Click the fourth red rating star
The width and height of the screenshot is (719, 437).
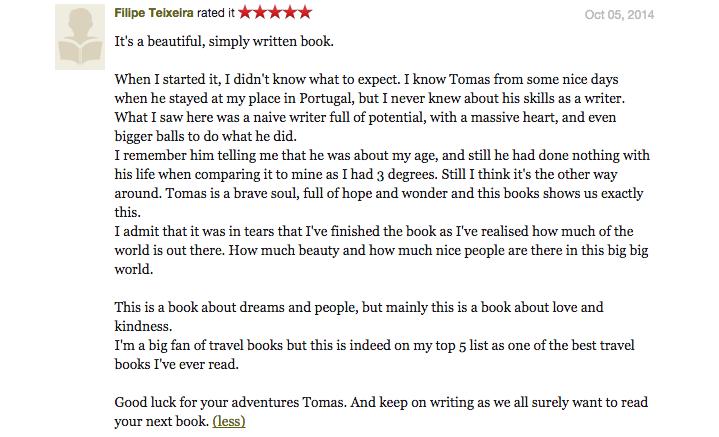(x=290, y=12)
